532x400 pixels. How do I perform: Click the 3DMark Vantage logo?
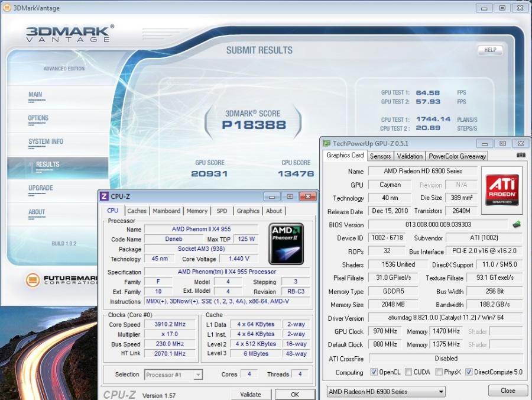(x=70, y=33)
